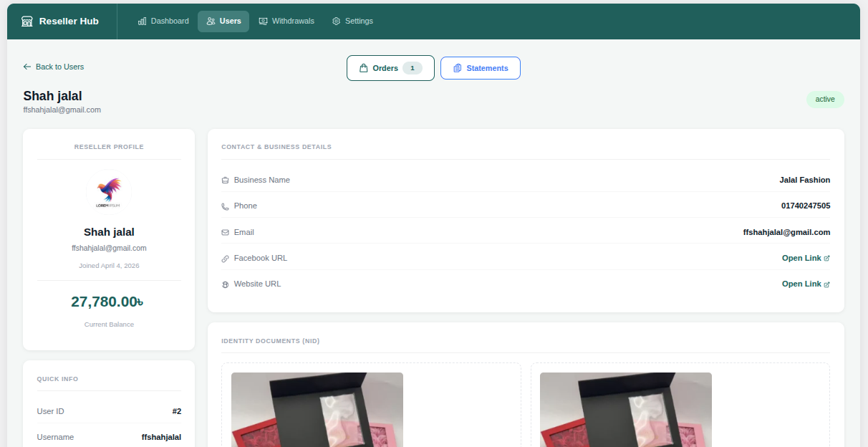Click external-link icon in Facebook URL row
Screen dimensions: 868x447
(x=827, y=259)
